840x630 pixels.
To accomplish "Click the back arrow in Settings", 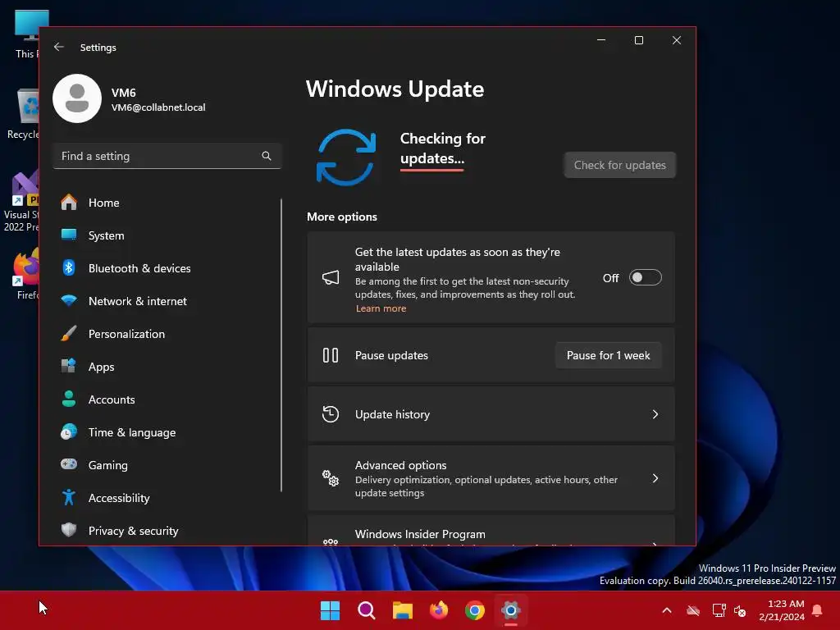I will click(59, 47).
